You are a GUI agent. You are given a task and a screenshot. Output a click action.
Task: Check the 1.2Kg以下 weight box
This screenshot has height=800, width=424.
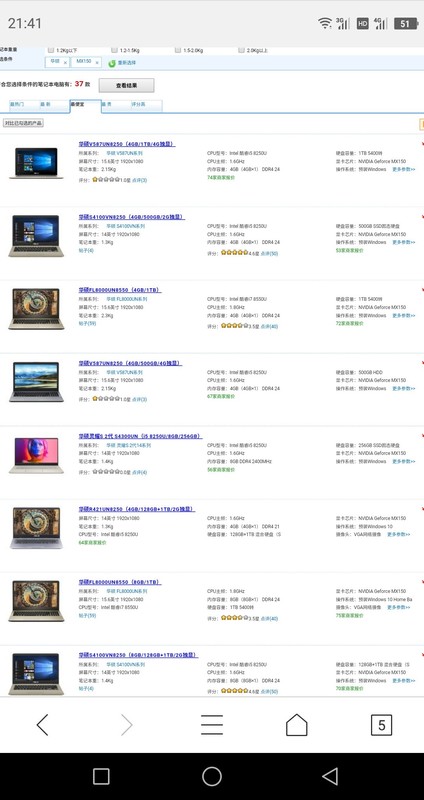(x=51, y=50)
